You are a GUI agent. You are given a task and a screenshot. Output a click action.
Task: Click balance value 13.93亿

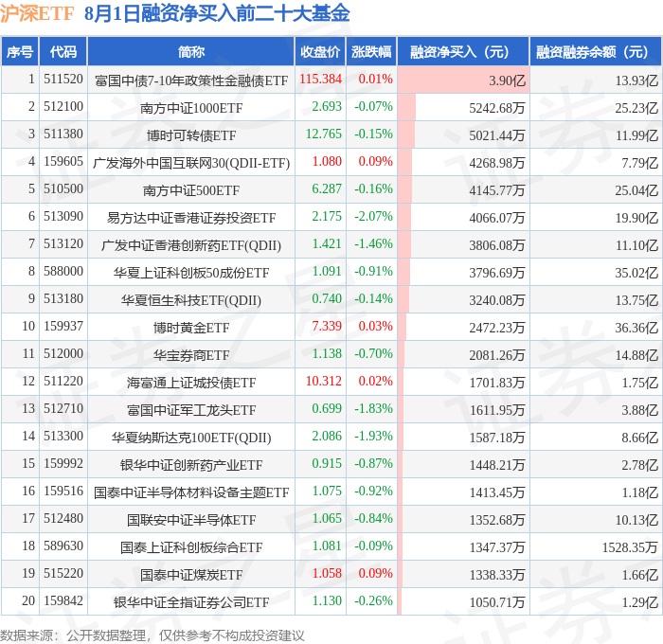pos(636,80)
